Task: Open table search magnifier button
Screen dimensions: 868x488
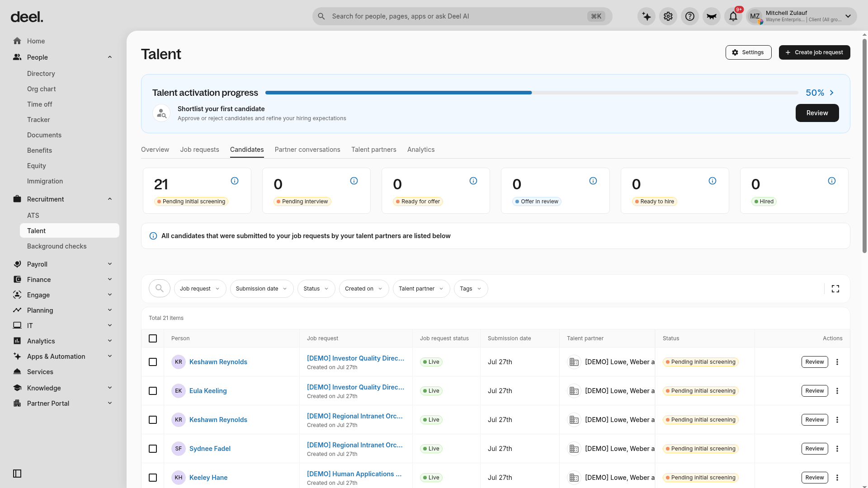Action: (160, 288)
